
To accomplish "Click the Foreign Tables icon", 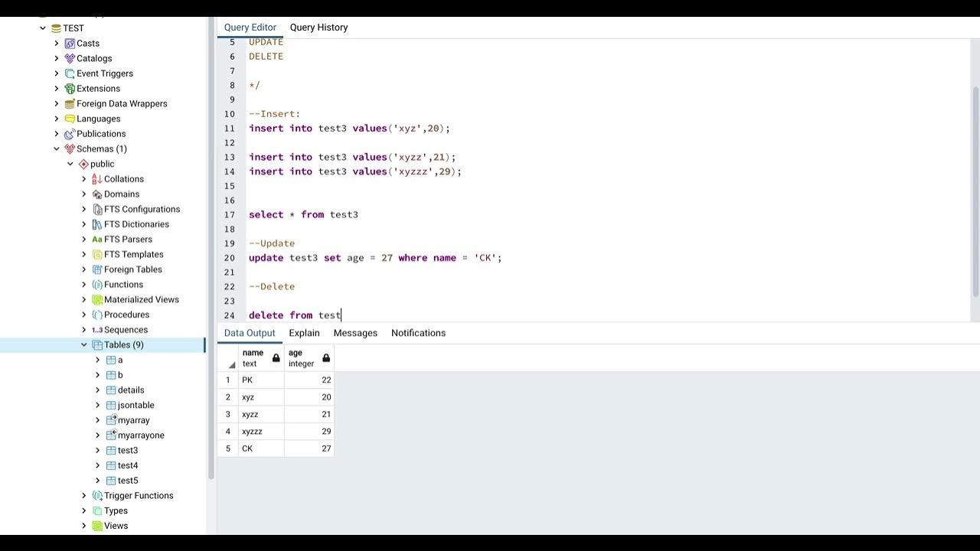I will (97, 269).
